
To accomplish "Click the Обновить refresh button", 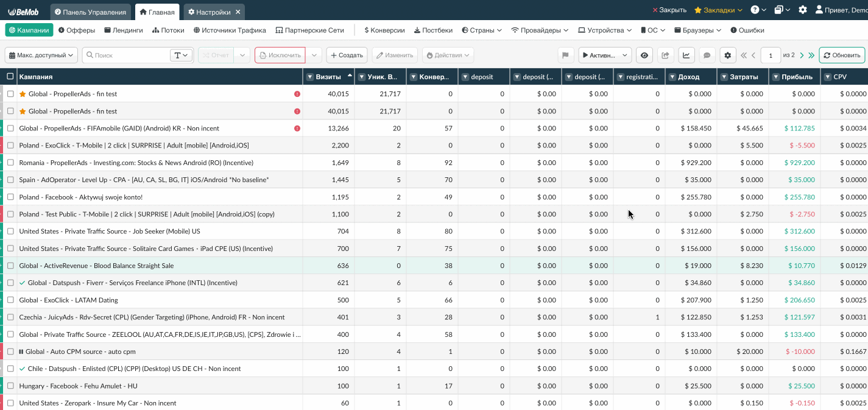I will coord(842,55).
